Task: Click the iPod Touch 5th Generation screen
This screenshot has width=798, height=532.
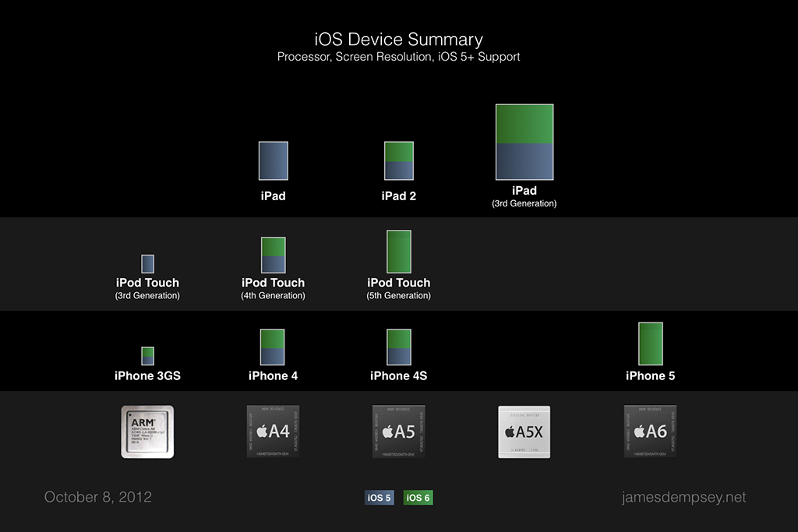Action: pyautogui.click(x=399, y=252)
